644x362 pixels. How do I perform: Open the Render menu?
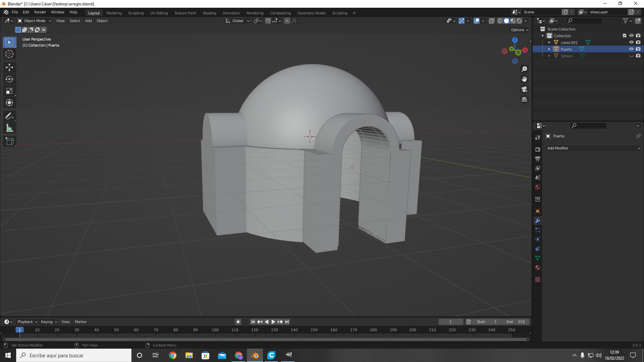click(x=40, y=12)
